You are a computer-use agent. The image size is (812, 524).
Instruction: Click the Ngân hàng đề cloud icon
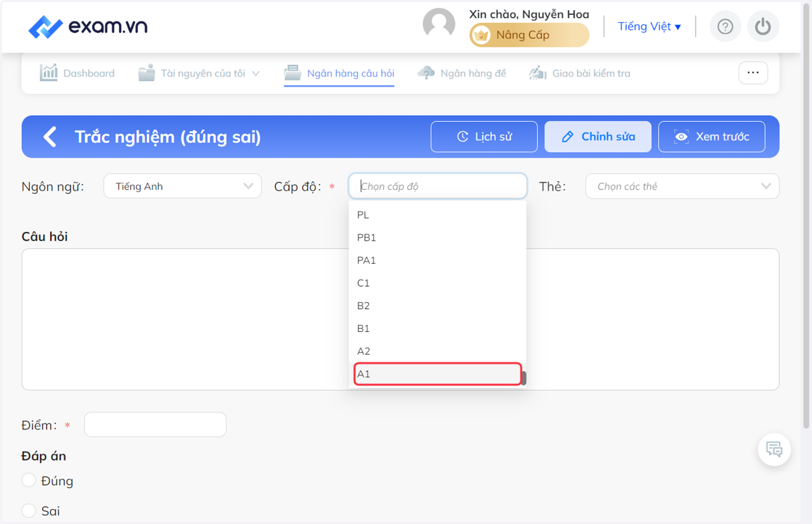tap(426, 73)
